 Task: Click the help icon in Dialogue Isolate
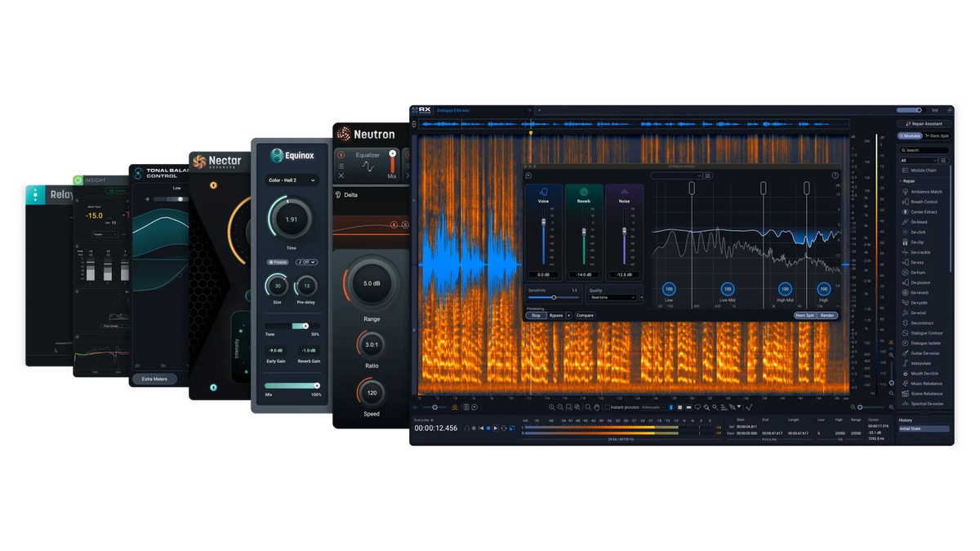835,176
